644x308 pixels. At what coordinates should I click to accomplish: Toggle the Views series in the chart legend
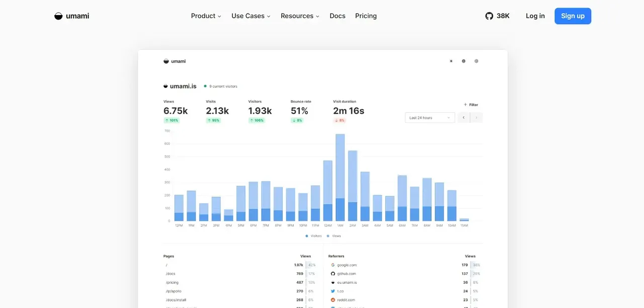[334, 236]
